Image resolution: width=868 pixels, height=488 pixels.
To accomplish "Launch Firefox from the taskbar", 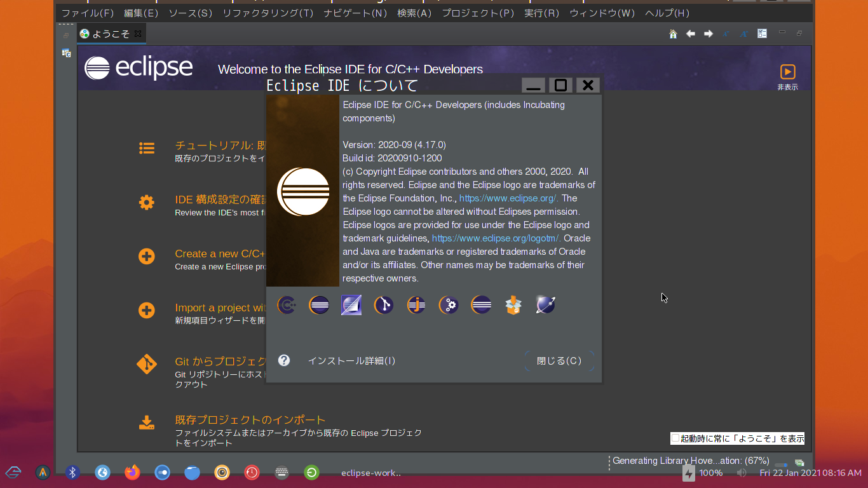I will point(132,472).
